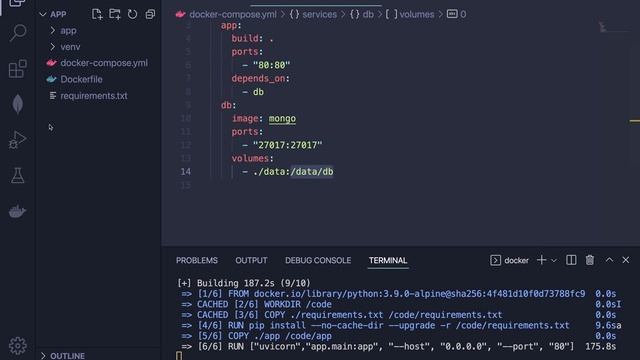Open the new terminal launch profile dropdown

[x=554, y=260]
